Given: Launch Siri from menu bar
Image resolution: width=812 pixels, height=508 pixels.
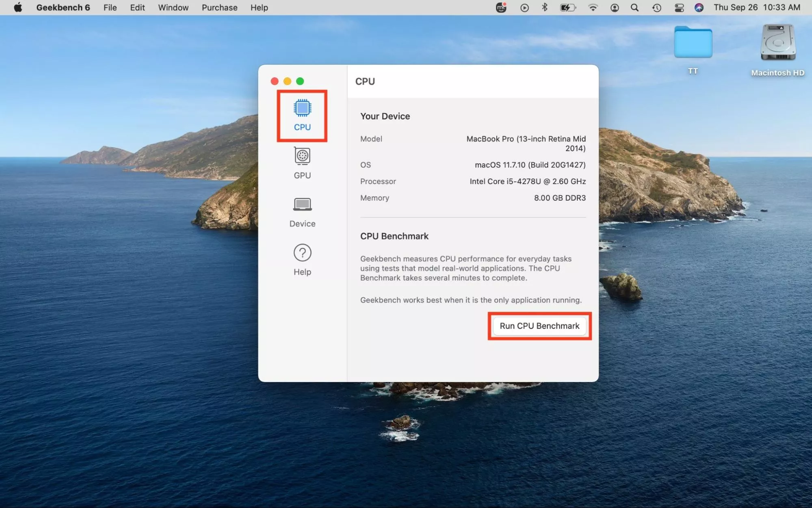Looking at the screenshot, I should coord(699,8).
